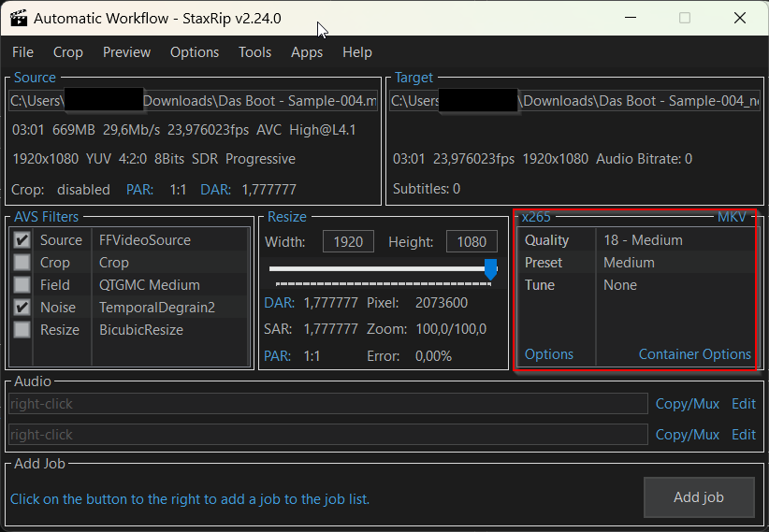
Task: Click the AVS Filters heading link
Action: 46,217
